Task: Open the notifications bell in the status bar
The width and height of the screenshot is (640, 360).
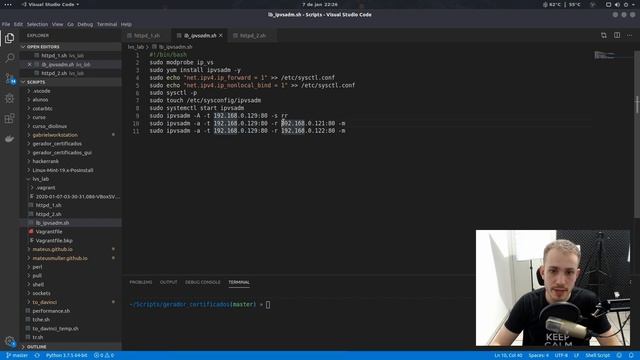Action: (x=631, y=356)
